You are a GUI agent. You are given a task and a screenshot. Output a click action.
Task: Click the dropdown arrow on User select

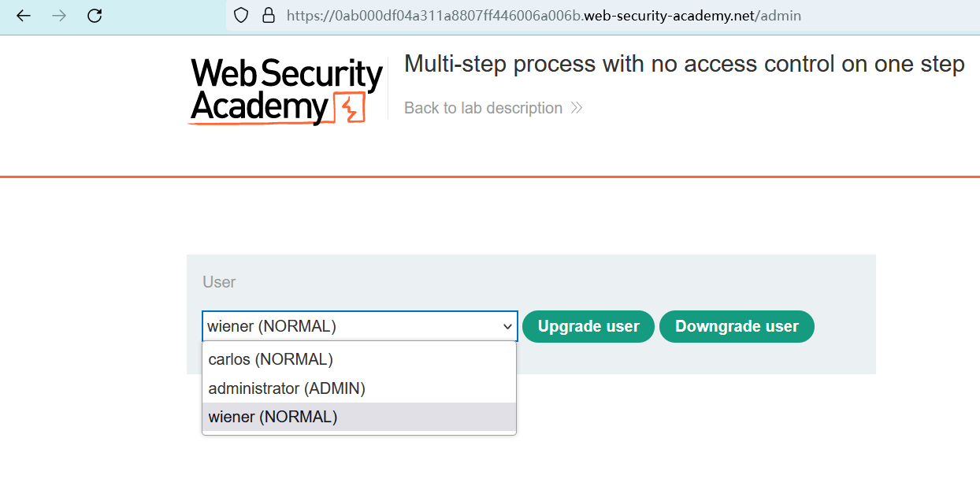[507, 326]
